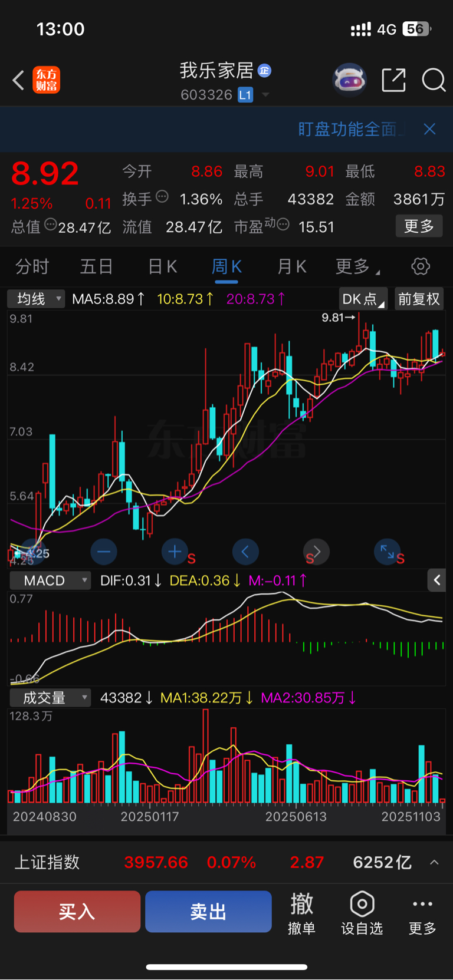Tap the 换手 info icon
453x980 pixels.
(x=162, y=197)
